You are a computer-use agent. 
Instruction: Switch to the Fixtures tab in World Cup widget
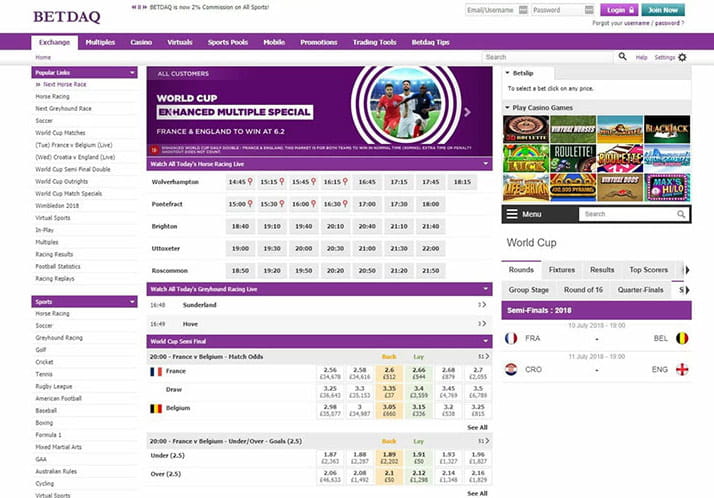click(561, 269)
